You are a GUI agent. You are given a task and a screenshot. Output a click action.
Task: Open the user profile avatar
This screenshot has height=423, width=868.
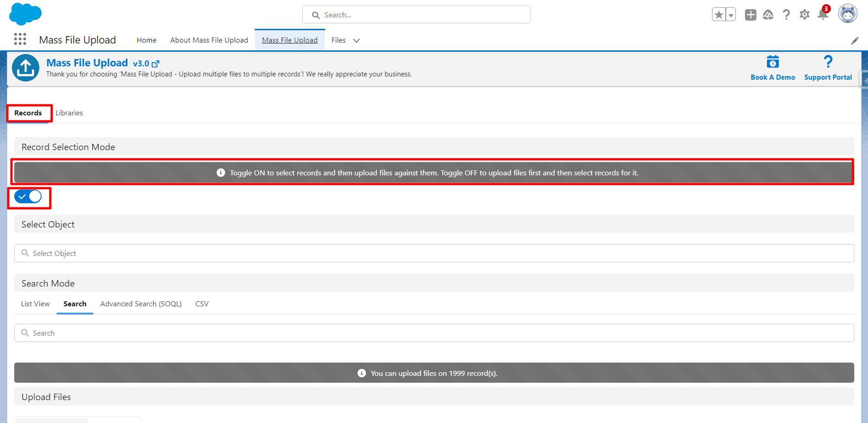(847, 14)
